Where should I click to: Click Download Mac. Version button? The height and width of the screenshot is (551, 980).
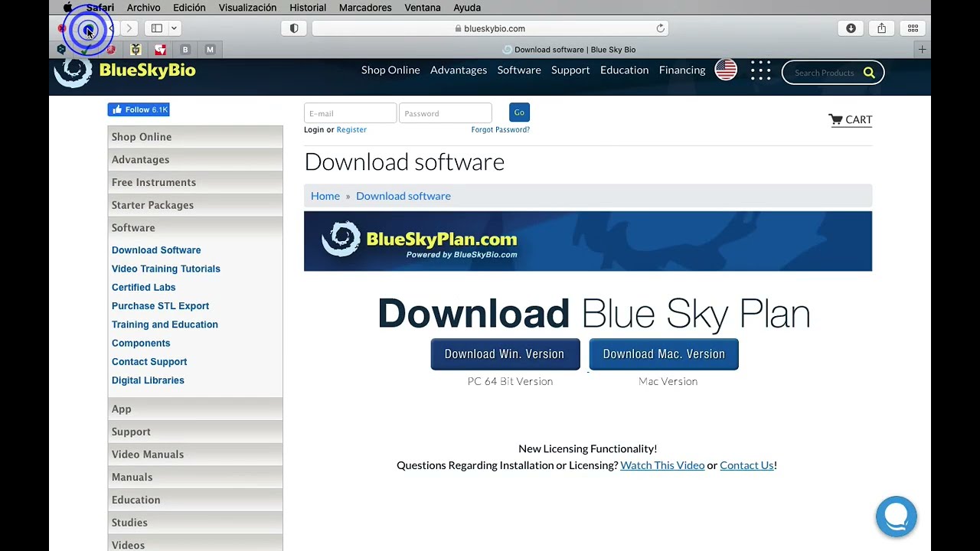tap(664, 354)
